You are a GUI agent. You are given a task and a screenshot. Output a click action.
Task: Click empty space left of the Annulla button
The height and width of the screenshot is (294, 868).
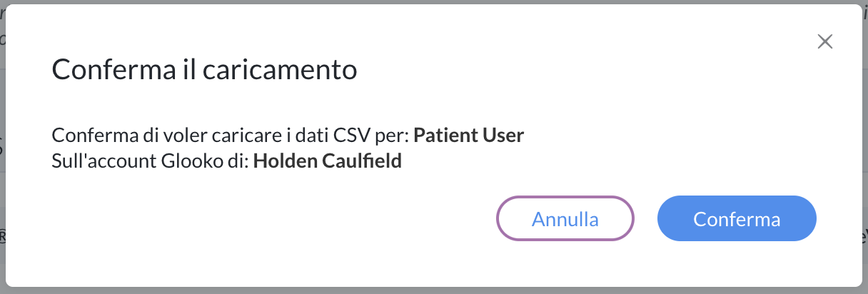pyautogui.click(x=286, y=218)
